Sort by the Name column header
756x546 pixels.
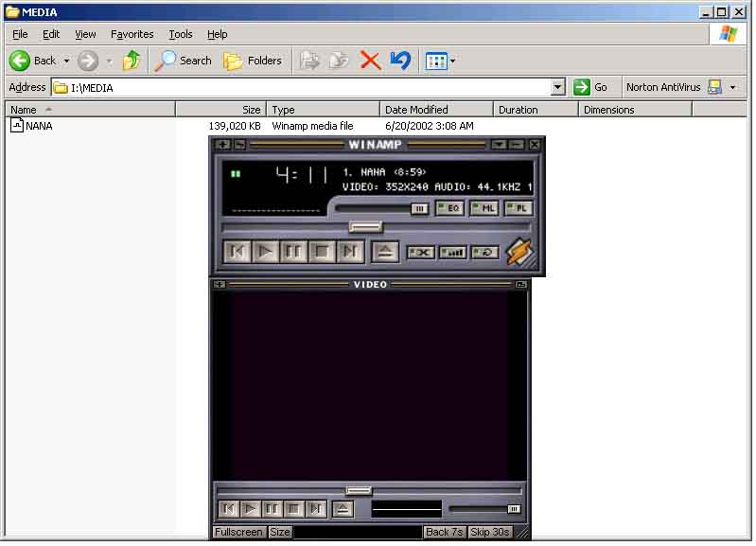coord(90,110)
